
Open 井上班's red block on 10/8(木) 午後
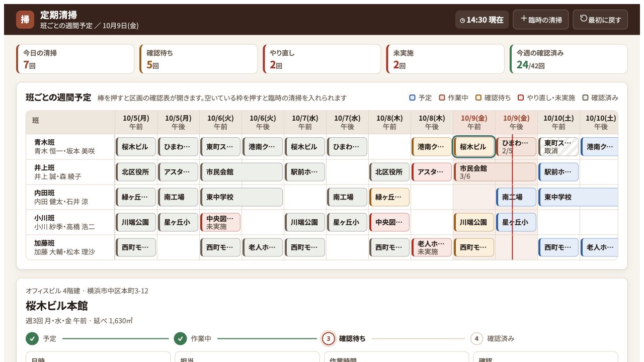432,172
